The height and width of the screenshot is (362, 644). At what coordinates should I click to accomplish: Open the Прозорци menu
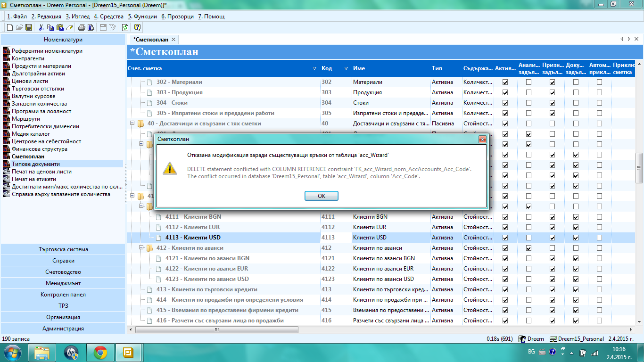(x=177, y=16)
